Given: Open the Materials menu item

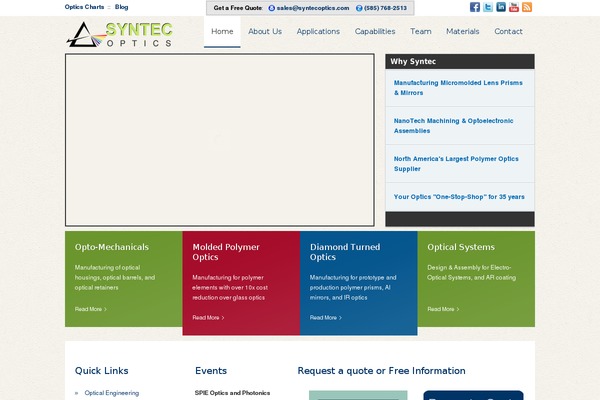Looking at the screenshot, I should tap(462, 31).
